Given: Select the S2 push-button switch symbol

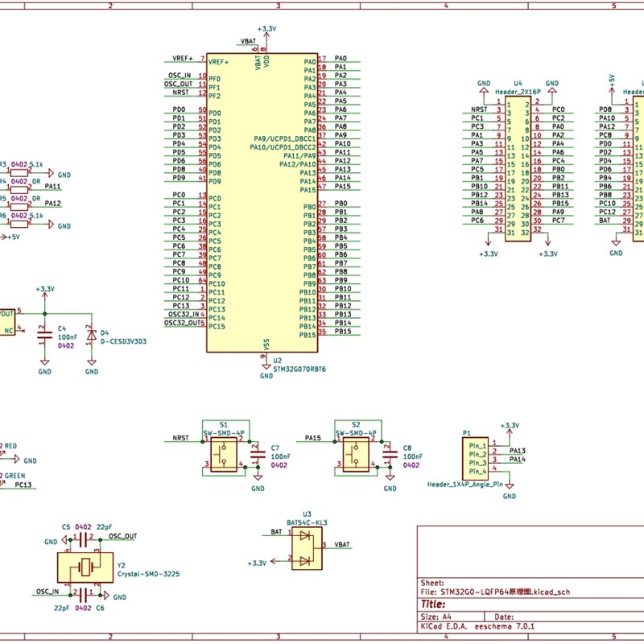Looking at the screenshot, I should pyautogui.click(x=356, y=454).
